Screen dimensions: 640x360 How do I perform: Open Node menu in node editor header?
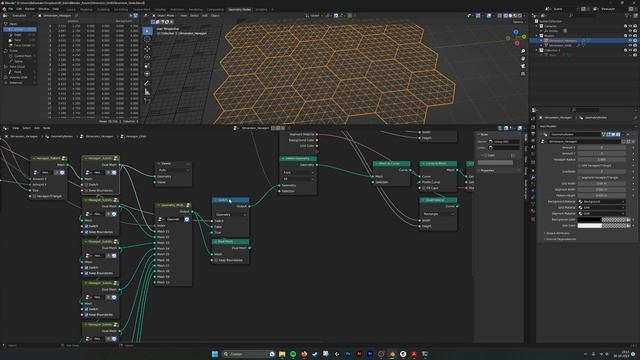tap(47, 128)
